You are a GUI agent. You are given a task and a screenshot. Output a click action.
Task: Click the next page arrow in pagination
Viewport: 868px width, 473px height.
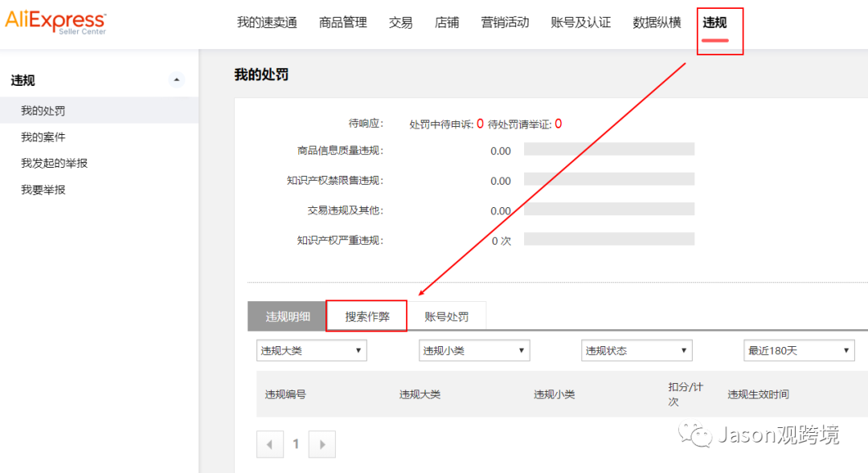[321, 443]
